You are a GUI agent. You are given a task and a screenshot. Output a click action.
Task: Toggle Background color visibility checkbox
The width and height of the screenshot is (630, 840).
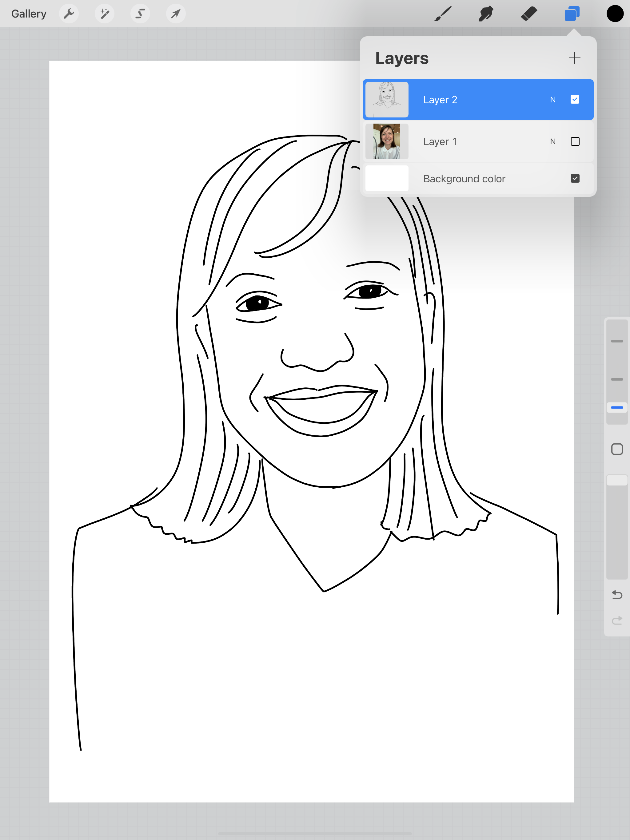575,178
